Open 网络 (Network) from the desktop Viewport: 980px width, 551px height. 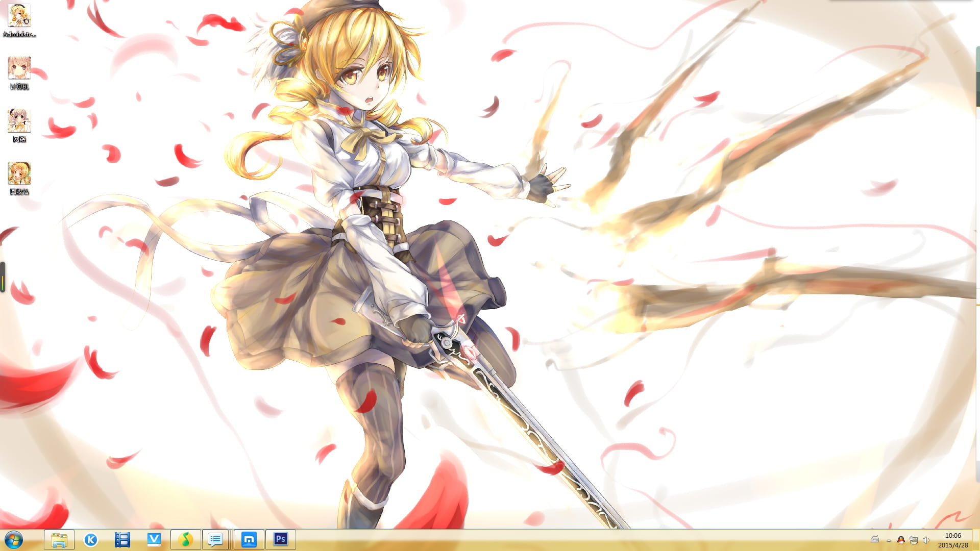pos(19,121)
